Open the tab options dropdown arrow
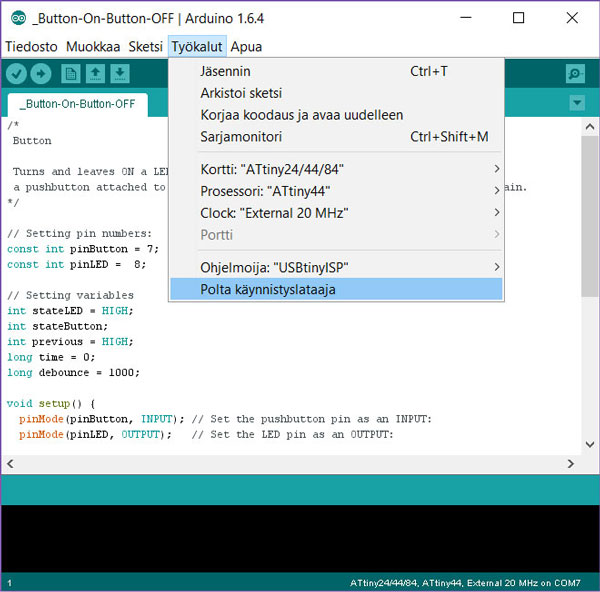The height and width of the screenshot is (592, 600). click(x=577, y=103)
